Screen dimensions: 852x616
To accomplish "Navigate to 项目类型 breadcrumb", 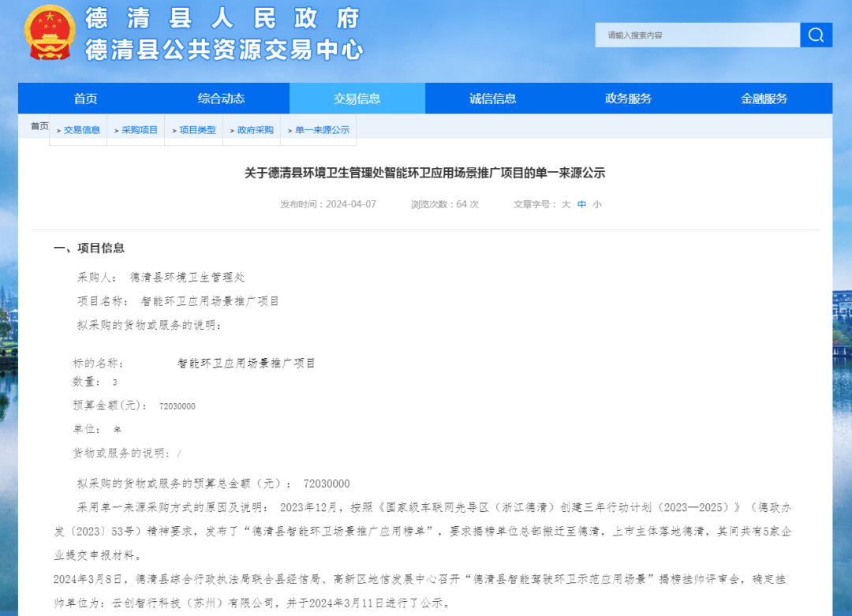I will (x=196, y=130).
